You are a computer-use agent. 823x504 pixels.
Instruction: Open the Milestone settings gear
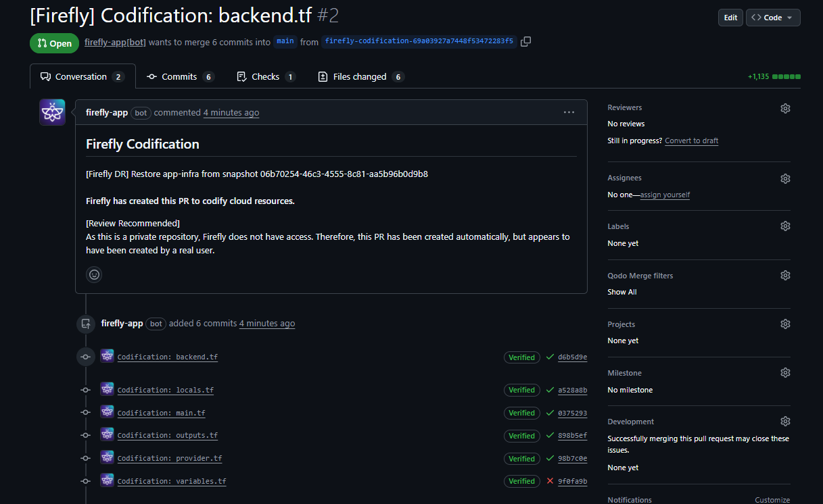(x=785, y=373)
